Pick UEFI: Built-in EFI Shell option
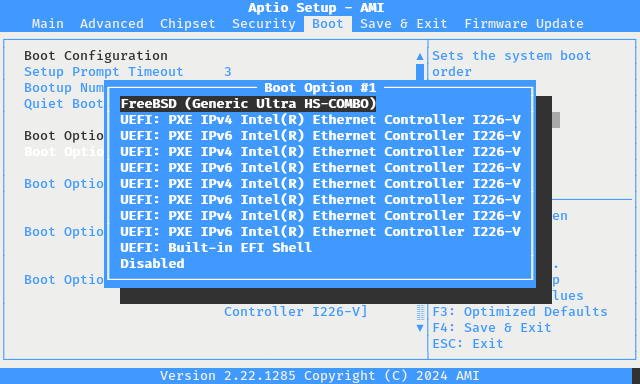Screen dimensions: 640x384 (x=216, y=248)
